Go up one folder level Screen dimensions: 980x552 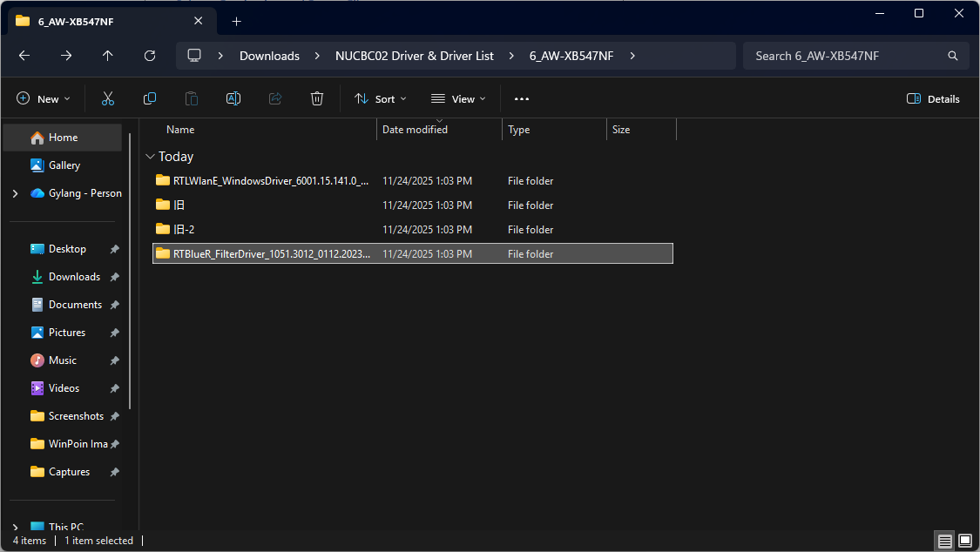108,56
